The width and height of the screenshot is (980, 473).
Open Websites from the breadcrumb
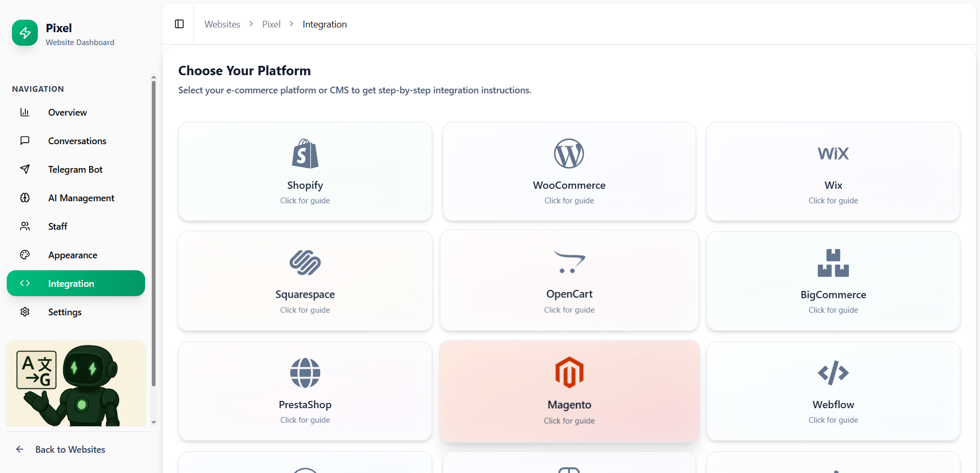pos(222,24)
